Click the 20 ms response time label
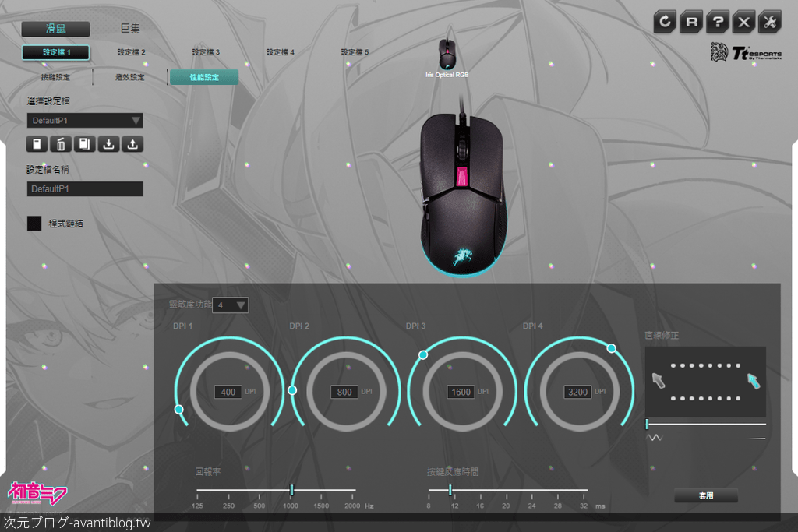This screenshot has height=532, width=798. coord(506,506)
